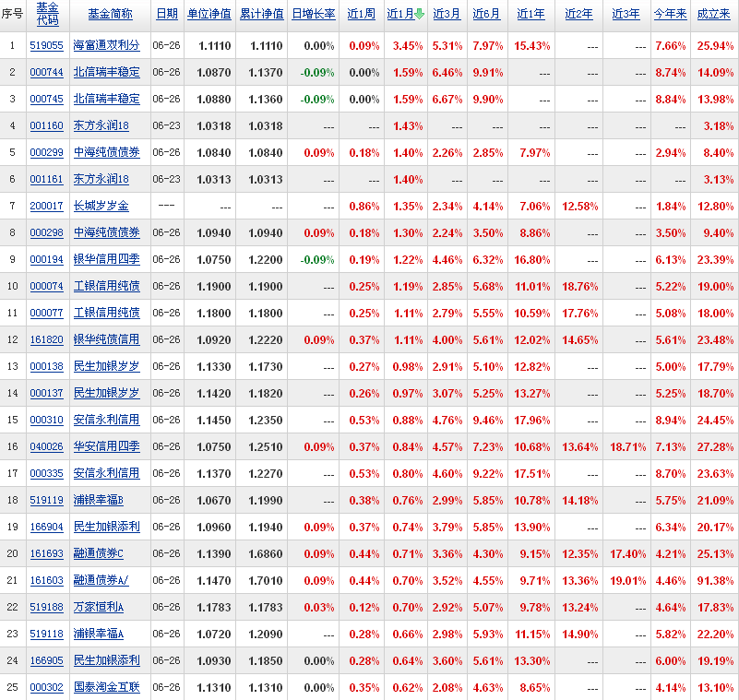739x700 pixels.
Task: Open fund code 000077
Action: pyautogui.click(x=47, y=313)
